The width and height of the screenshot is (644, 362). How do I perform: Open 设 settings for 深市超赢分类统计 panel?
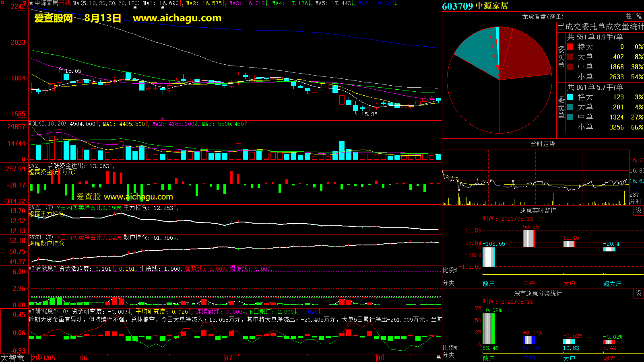pos(639,293)
